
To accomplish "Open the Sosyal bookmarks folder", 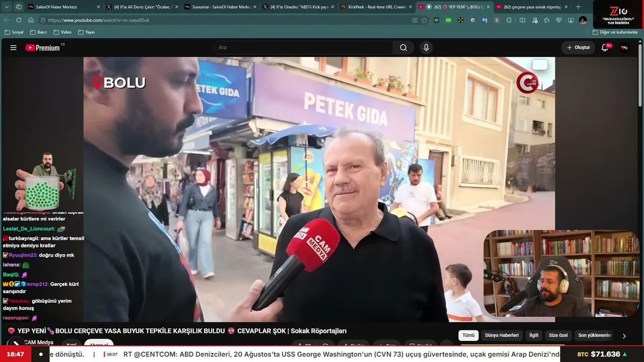I will tap(14, 32).
